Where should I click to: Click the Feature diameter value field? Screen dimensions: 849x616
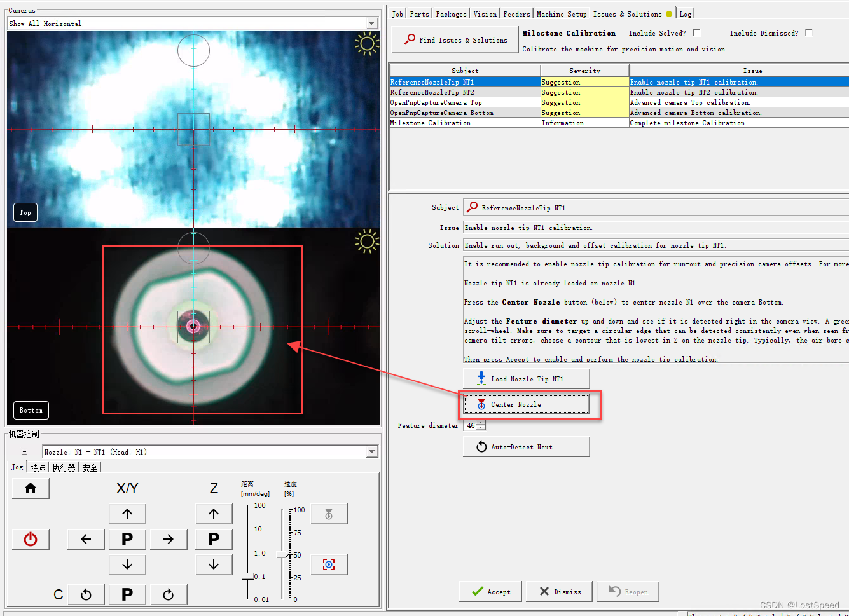(x=471, y=425)
